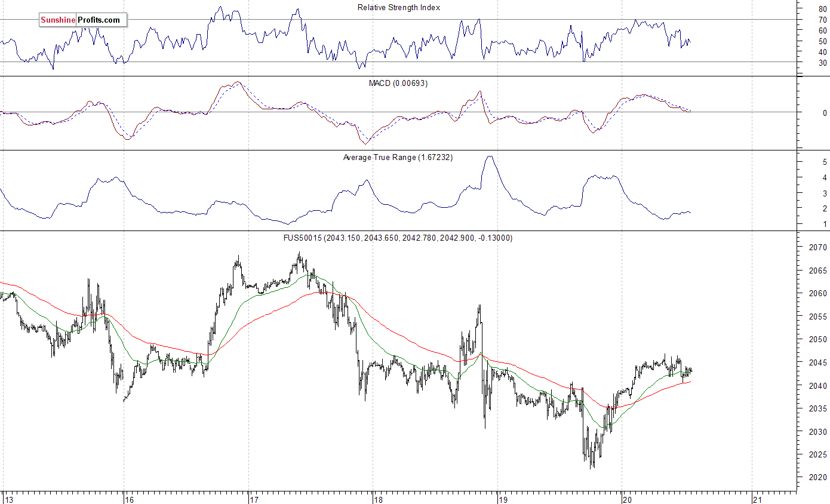Image resolution: width=830 pixels, height=504 pixels.
Task: Click the ATR scale value 5
Action: pyautogui.click(x=825, y=162)
